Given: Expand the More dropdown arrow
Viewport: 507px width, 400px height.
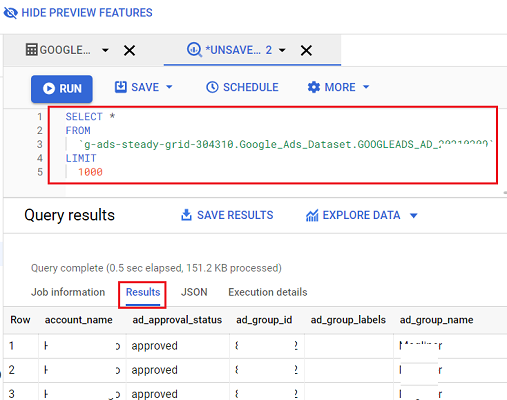Looking at the screenshot, I should (x=366, y=87).
